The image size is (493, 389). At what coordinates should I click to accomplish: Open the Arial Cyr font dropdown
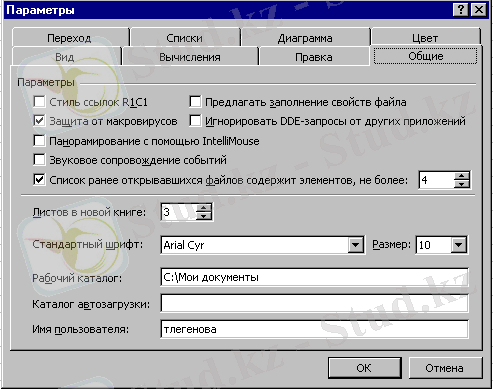pos(355,245)
